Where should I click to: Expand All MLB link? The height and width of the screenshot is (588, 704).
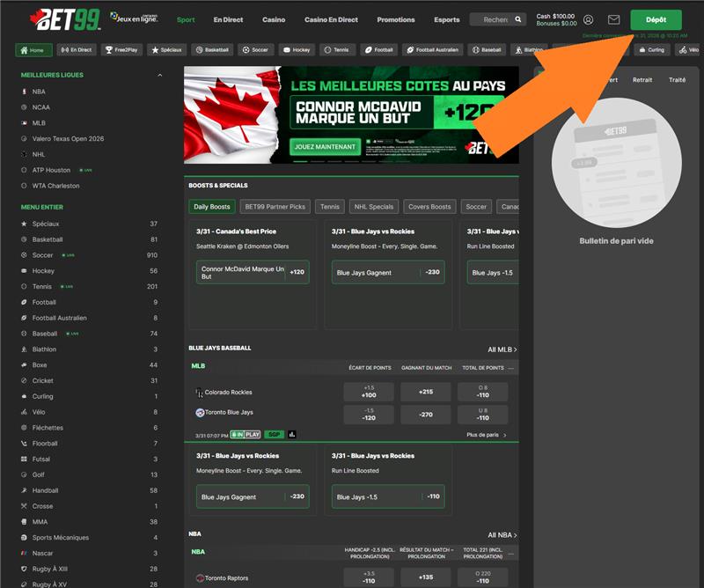502,349
